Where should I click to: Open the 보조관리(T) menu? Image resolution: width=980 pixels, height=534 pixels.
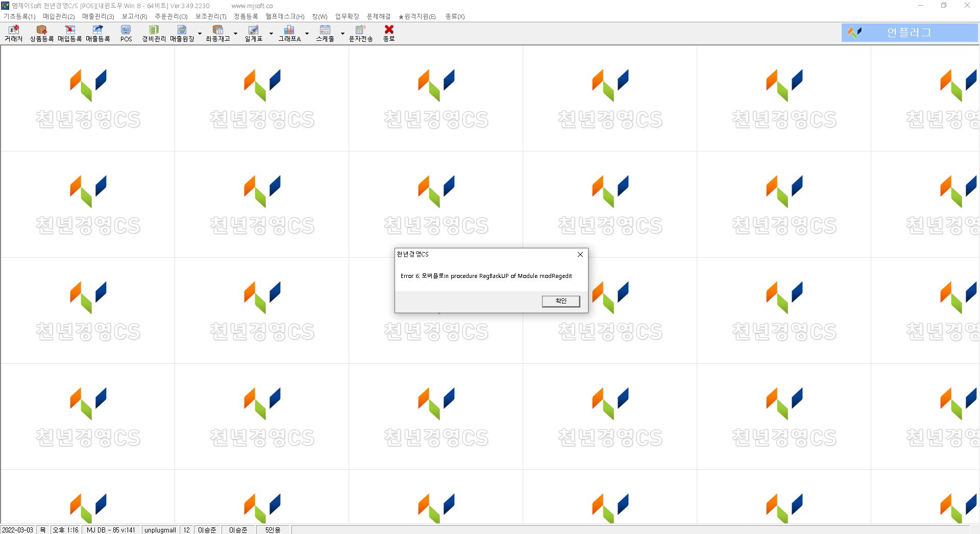[x=211, y=16]
